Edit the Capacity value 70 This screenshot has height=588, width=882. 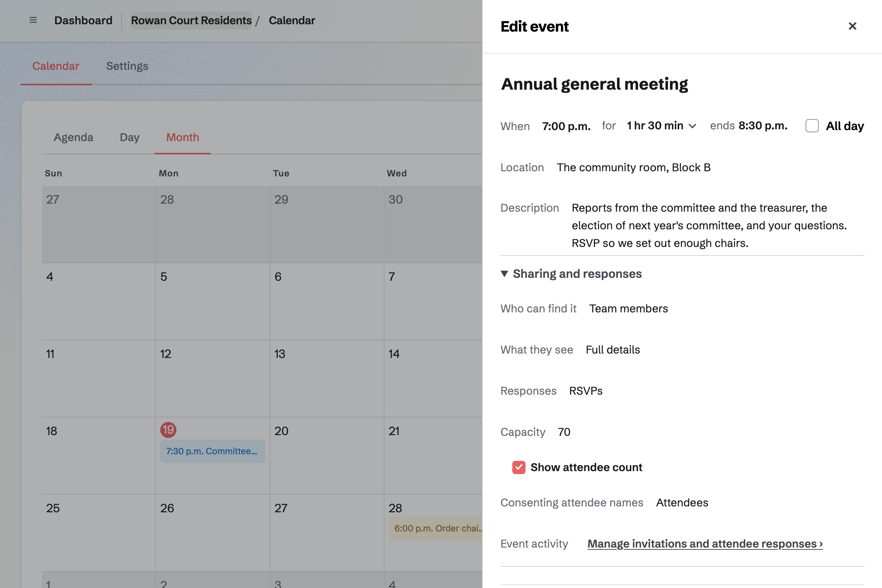[x=564, y=433]
